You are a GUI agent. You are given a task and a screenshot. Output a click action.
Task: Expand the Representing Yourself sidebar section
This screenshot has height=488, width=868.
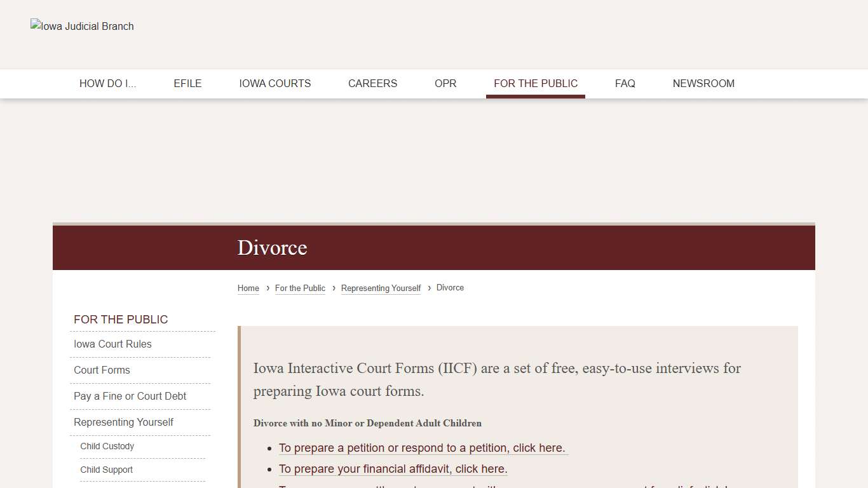pos(123,422)
